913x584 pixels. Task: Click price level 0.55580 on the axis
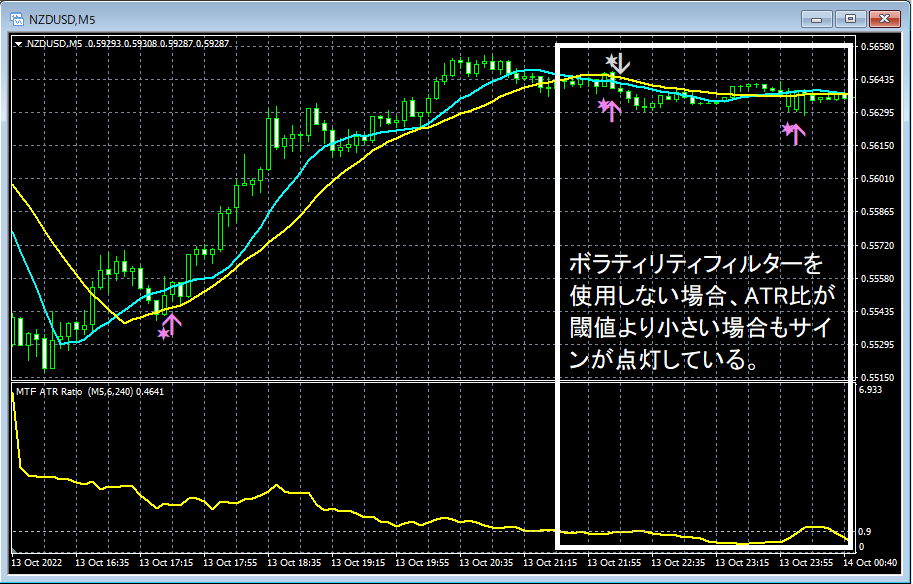coord(877,279)
